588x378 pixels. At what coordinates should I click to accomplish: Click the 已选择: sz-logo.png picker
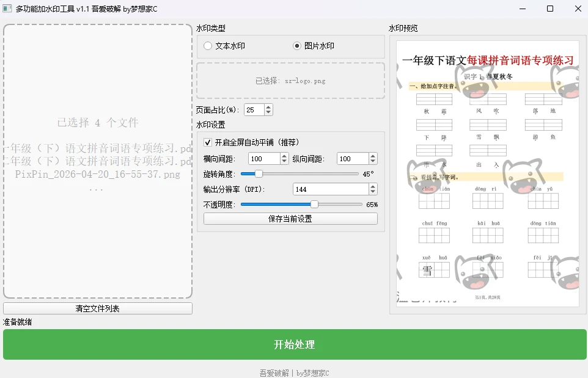290,80
